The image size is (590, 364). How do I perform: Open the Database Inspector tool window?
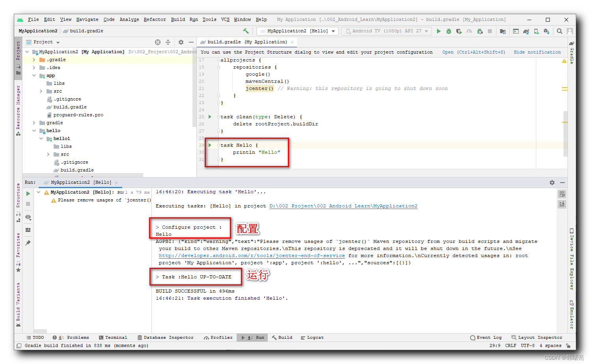coord(166,338)
